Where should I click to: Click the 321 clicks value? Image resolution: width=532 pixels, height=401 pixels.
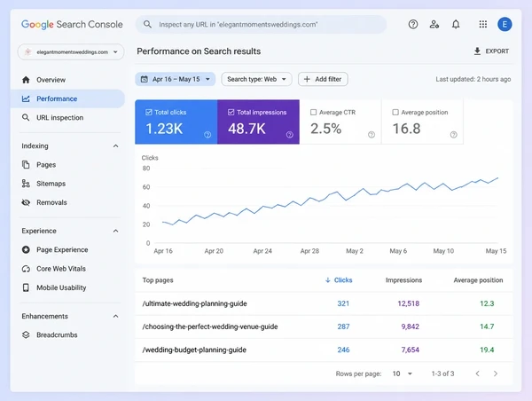[x=343, y=303]
